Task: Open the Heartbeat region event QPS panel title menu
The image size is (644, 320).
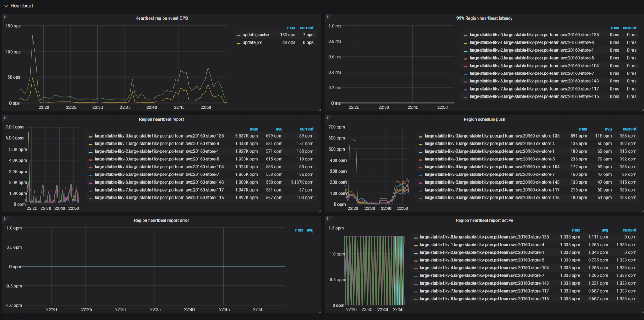Action: [161, 18]
